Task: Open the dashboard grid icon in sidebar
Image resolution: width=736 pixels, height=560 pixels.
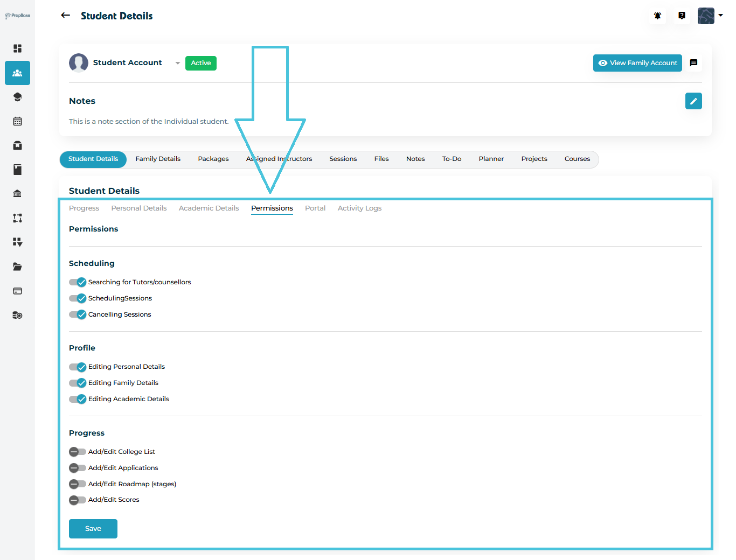Action: coord(17,48)
